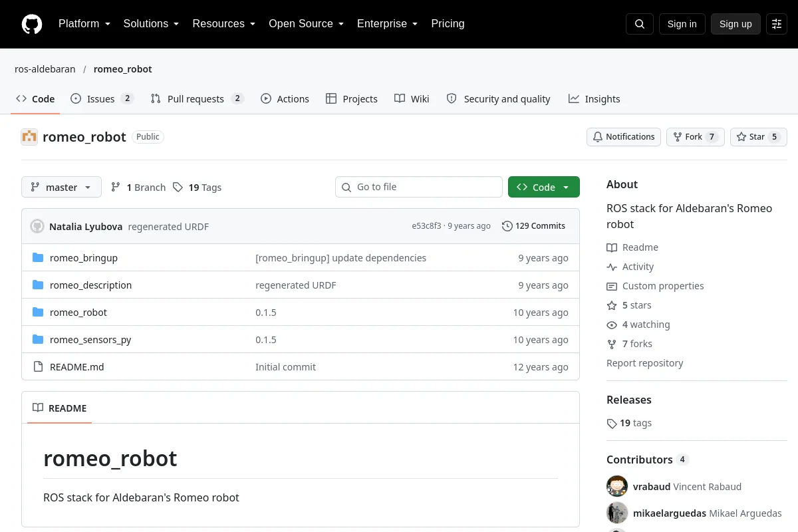The height and width of the screenshot is (532, 798).
Task: Click the romeo_robot breadcrumb link
Action: pyautogui.click(x=123, y=69)
